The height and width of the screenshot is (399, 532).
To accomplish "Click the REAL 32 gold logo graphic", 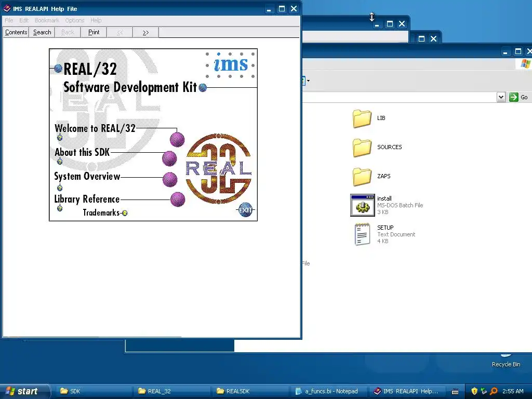I will pos(219,169).
